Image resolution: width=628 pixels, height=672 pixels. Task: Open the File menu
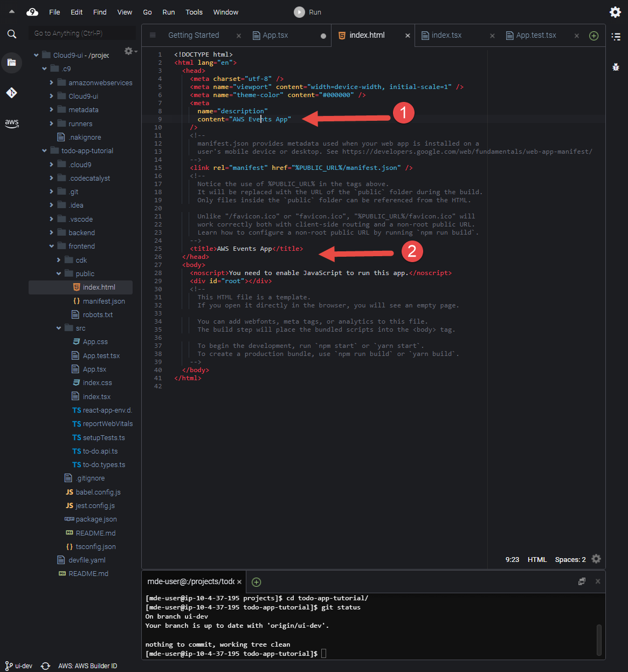[x=54, y=12]
